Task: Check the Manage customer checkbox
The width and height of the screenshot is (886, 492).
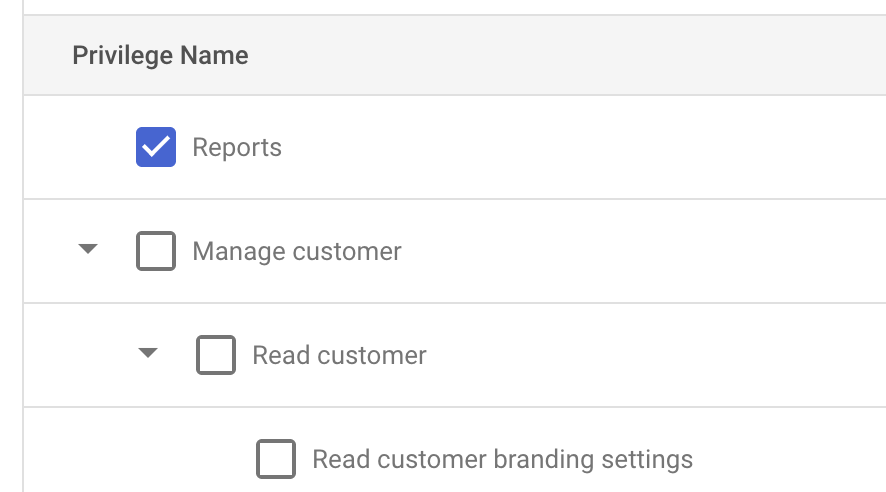Action: coord(156,251)
